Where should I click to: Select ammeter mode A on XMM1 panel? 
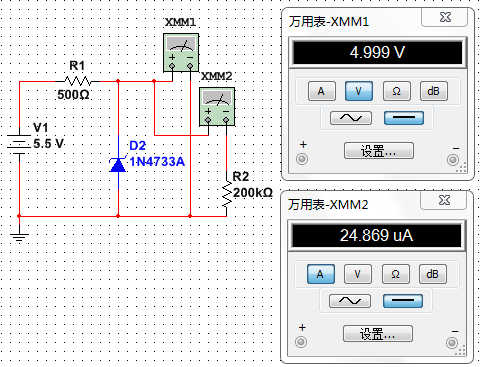coord(321,91)
